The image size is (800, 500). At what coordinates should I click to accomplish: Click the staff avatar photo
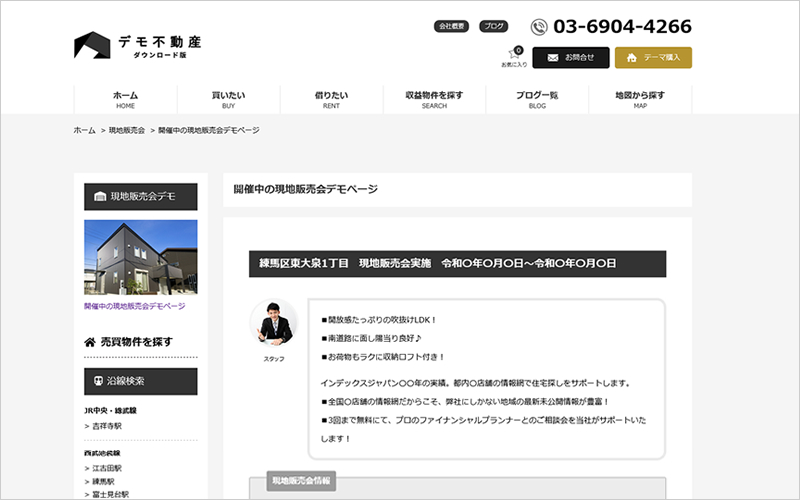[273, 323]
